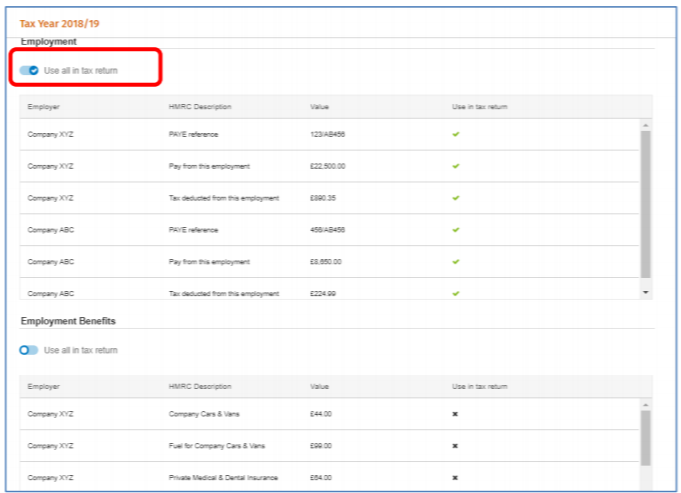
Task: Click the Employer header in the Employment Benefits table
Action: click(x=43, y=387)
